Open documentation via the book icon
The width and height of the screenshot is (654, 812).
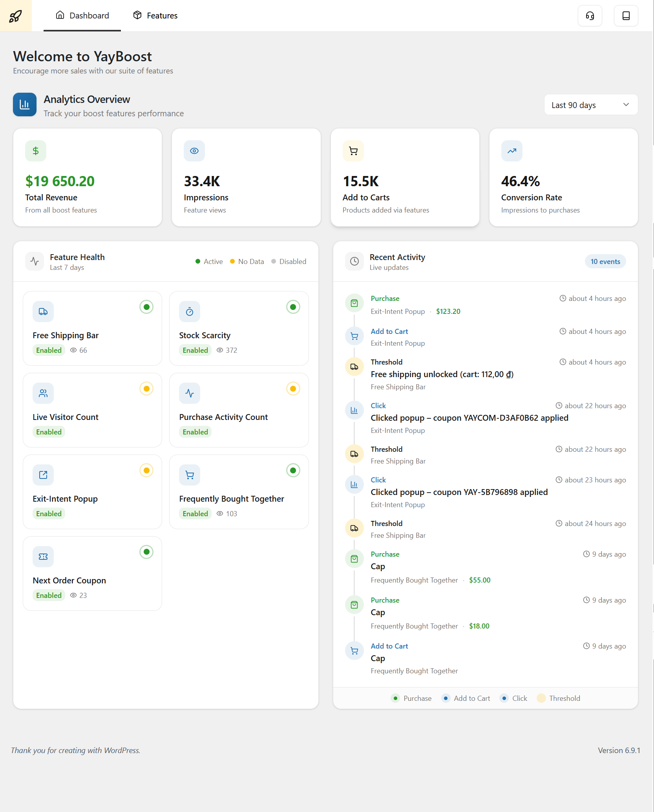pos(626,16)
